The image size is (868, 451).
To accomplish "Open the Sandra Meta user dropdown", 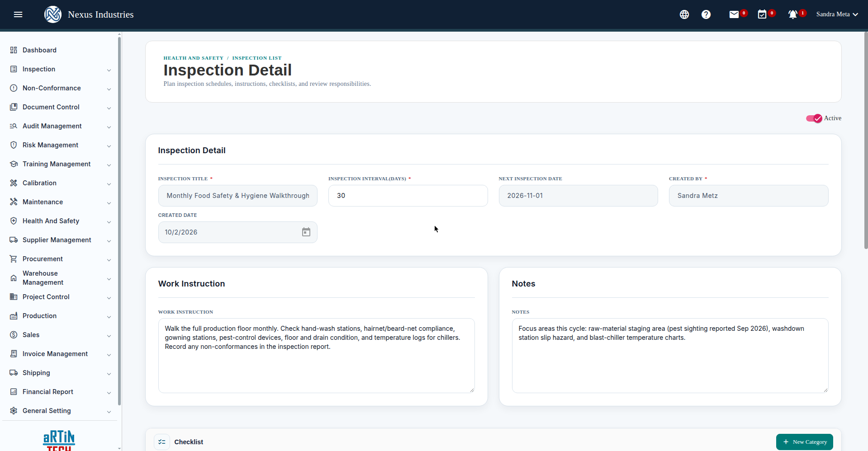I will (837, 14).
